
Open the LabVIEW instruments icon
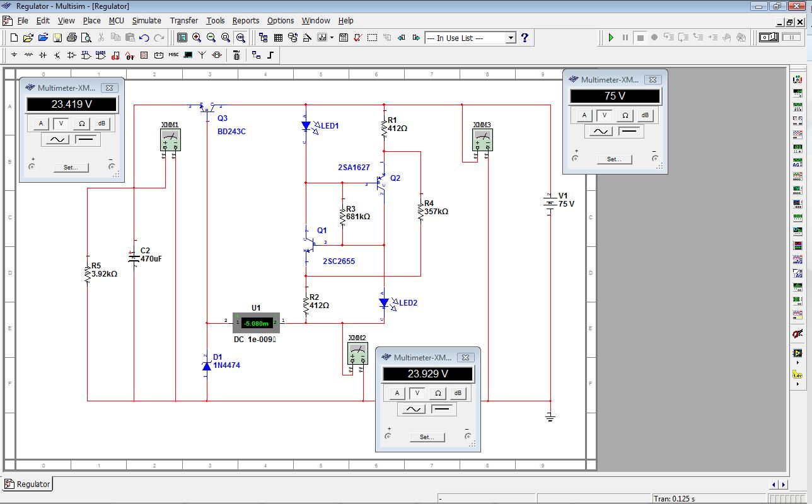click(x=797, y=354)
